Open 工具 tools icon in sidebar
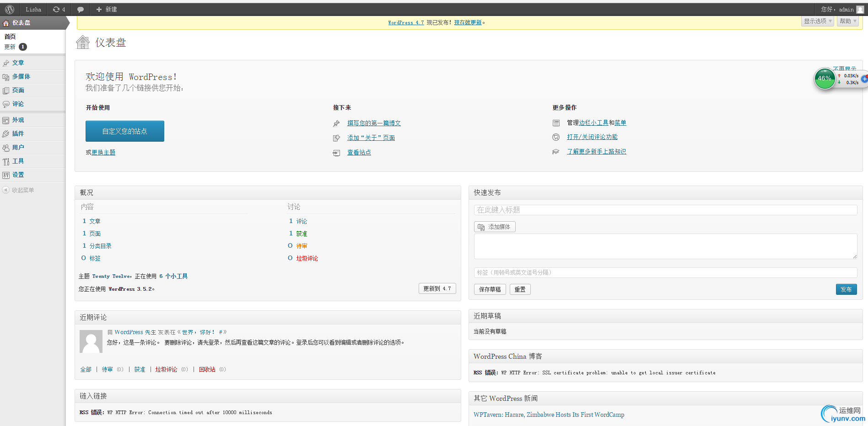 pos(6,161)
